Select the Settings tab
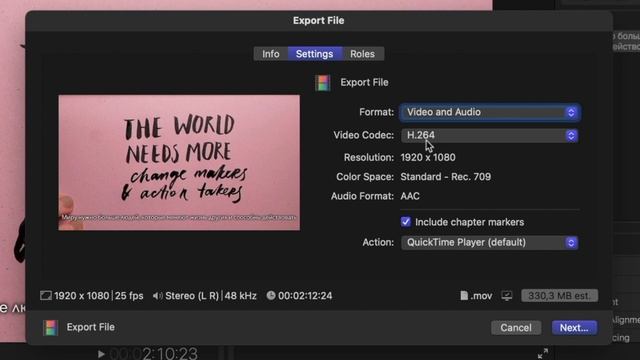The image size is (640, 360). 314,54
